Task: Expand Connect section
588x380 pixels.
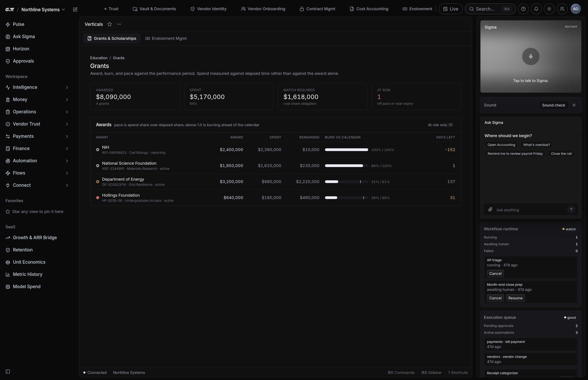Action: 37,185
